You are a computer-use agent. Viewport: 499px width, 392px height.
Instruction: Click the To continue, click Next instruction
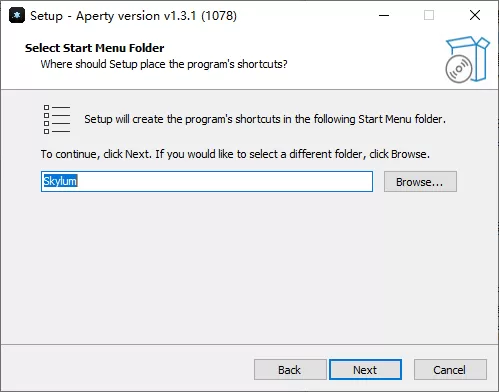point(235,154)
